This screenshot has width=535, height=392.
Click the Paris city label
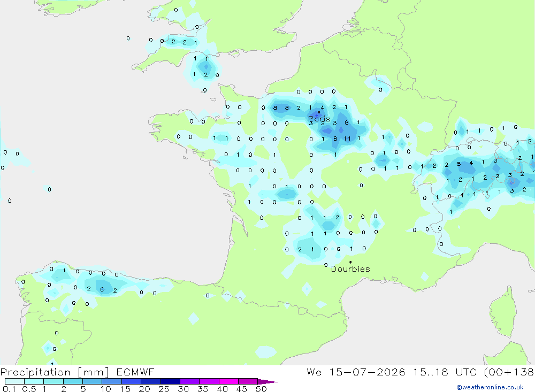click(319, 119)
